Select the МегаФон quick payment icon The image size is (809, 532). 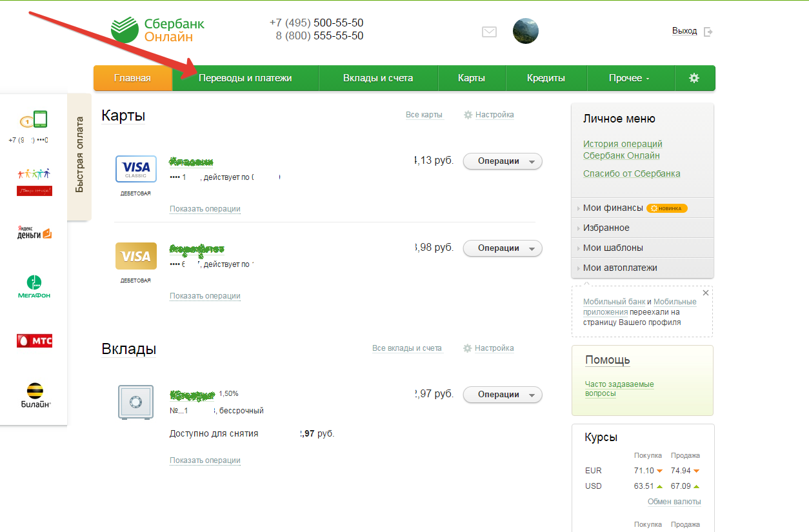(34, 287)
